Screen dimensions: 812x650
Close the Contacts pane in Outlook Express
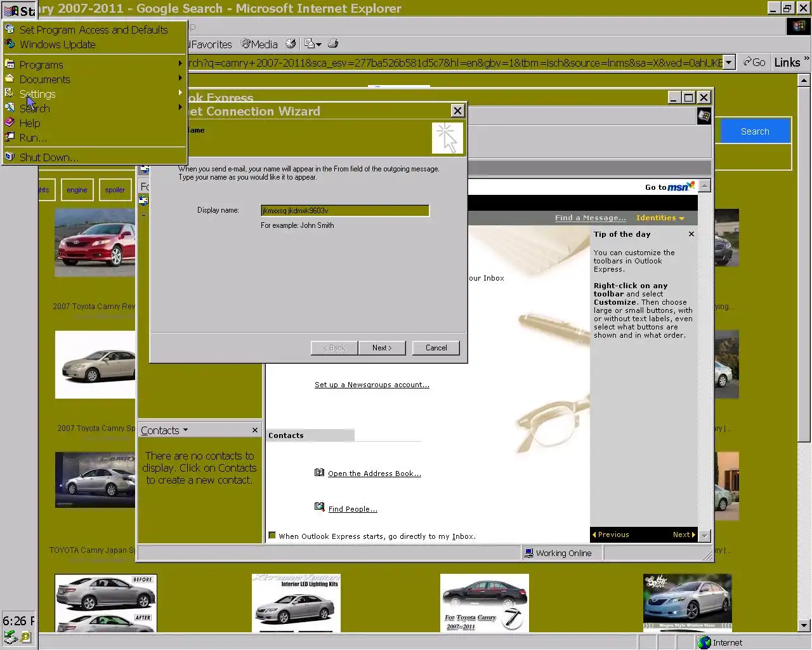click(x=255, y=430)
